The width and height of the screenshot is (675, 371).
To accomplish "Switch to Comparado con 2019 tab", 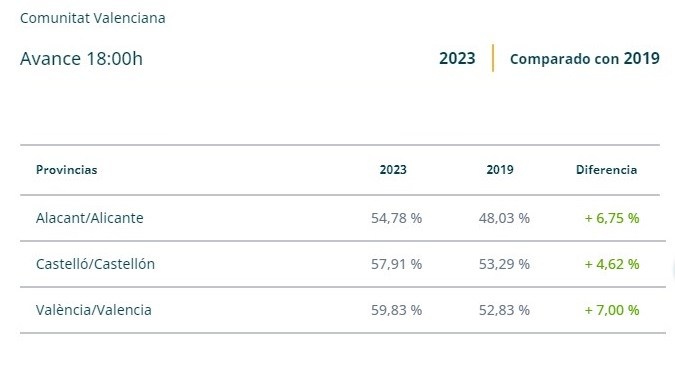I will (585, 58).
